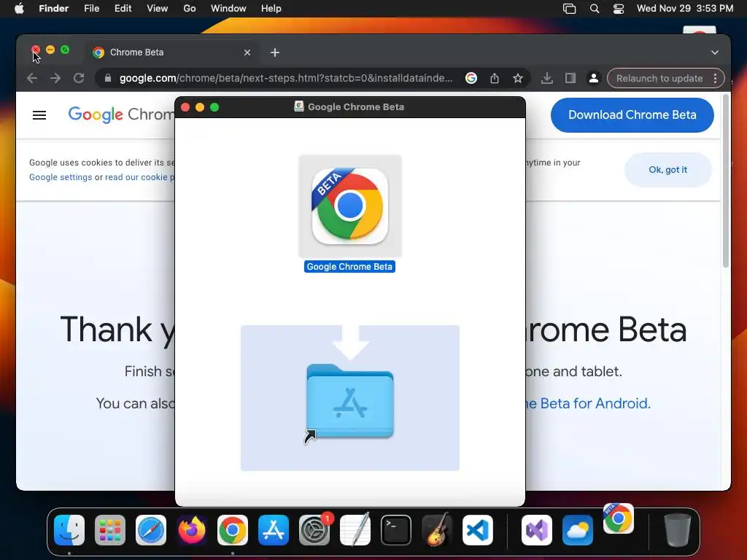
Task: Click Download Chrome Beta button
Action: click(632, 114)
